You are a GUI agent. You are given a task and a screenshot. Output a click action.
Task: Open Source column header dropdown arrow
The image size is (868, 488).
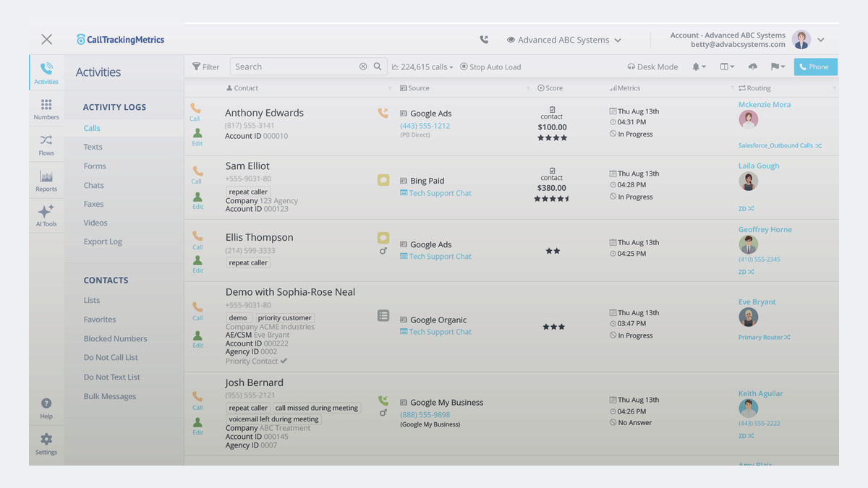(x=528, y=88)
